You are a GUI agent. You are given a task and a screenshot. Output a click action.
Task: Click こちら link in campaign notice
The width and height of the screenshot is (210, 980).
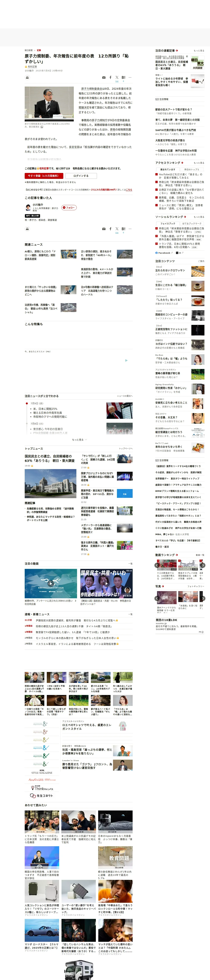click(129, 189)
